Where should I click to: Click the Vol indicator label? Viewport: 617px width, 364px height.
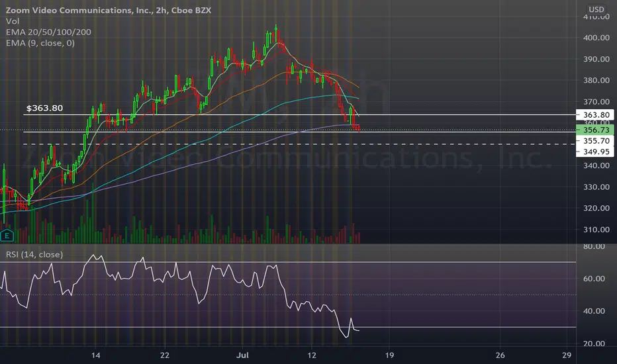(x=13, y=21)
